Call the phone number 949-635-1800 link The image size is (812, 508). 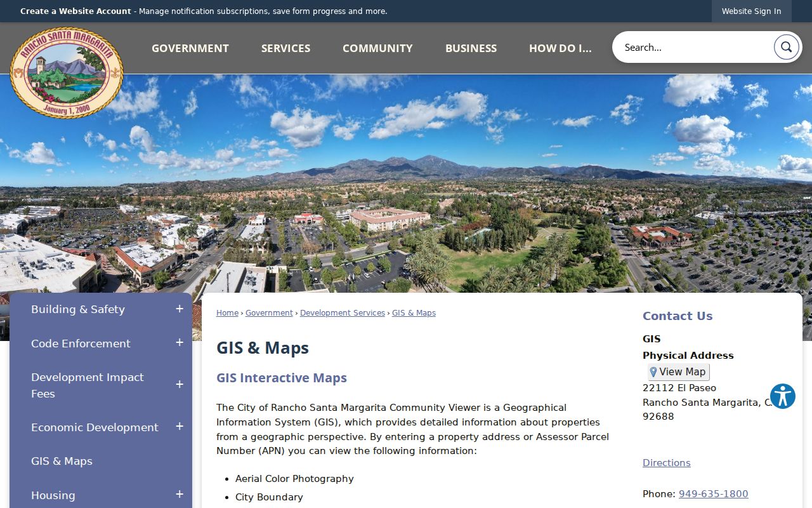714,494
